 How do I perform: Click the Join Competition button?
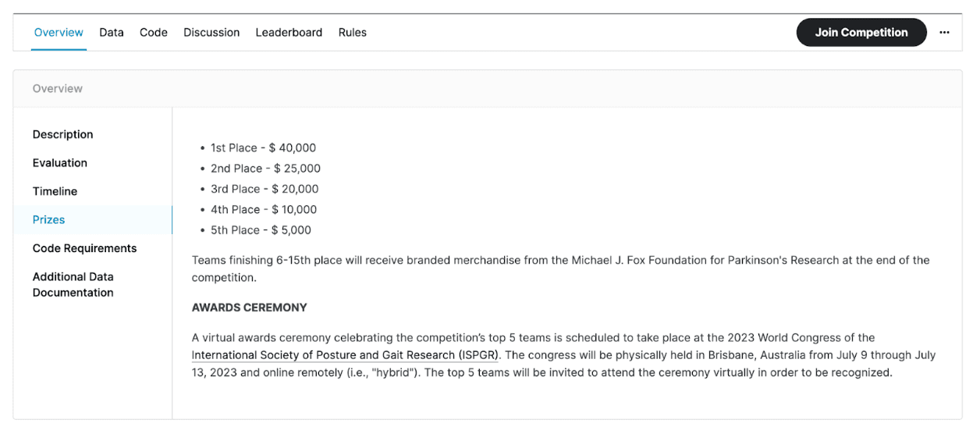pos(861,33)
